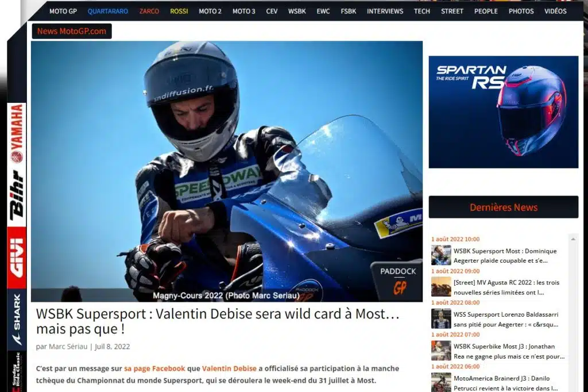The width and height of the screenshot is (588, 392).
Task: Open the INTERVIEWS menu tab
Action: tap(385, 11)
